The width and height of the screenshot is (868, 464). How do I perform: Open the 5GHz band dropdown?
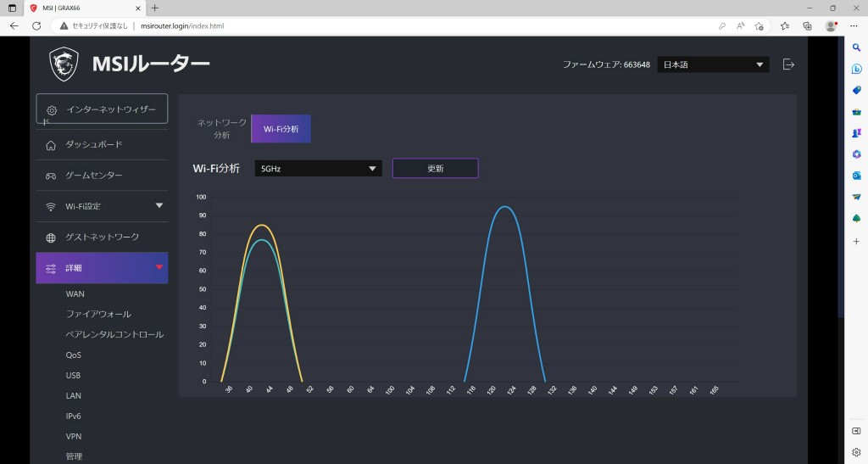tap(318, 169)
